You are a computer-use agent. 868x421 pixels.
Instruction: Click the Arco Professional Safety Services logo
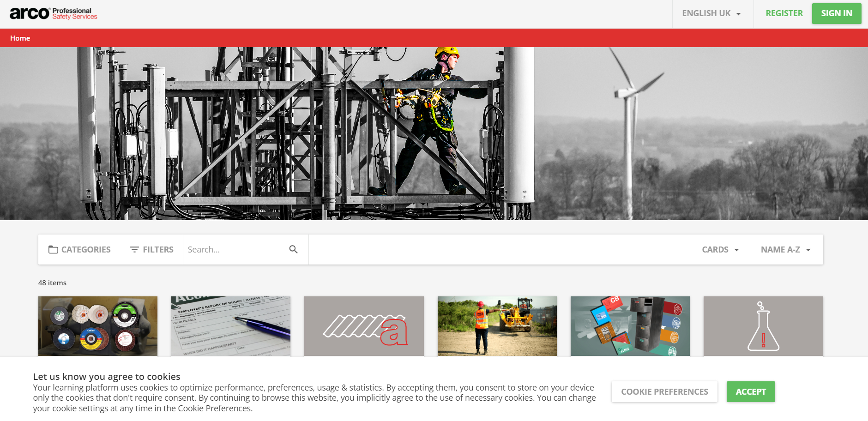53,13
